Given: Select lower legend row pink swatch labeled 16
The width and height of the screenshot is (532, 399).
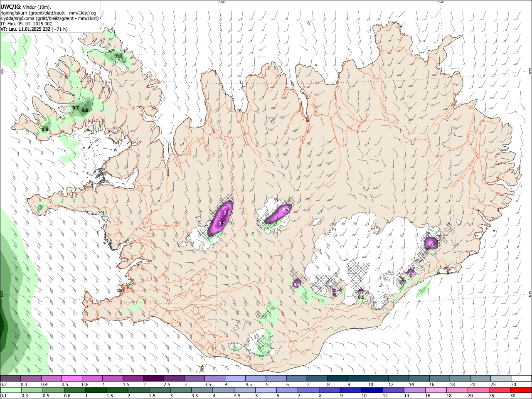Looking at the screenshot, I should coord(436,390).
